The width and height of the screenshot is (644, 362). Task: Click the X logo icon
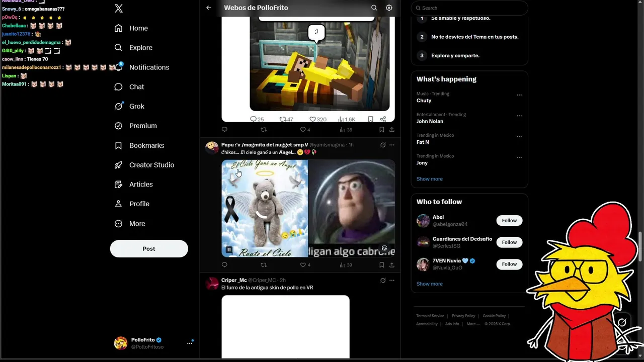tap(119, 8)
